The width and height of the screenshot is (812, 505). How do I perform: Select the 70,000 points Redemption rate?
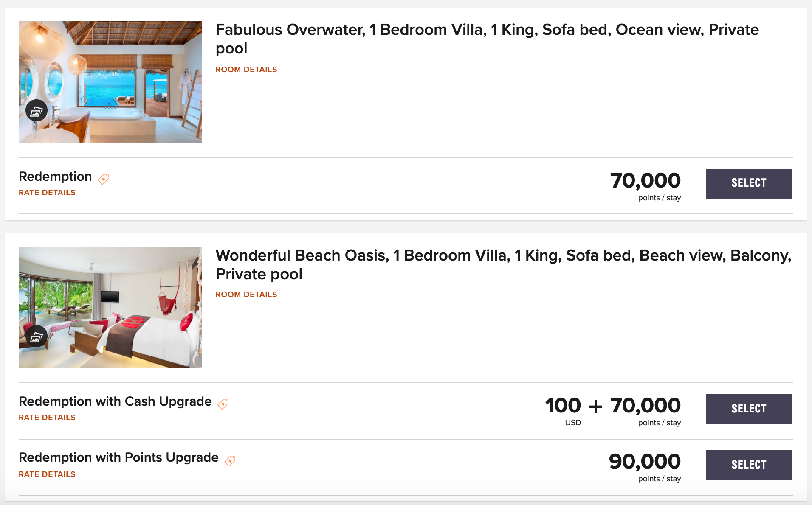coord(749,183)
